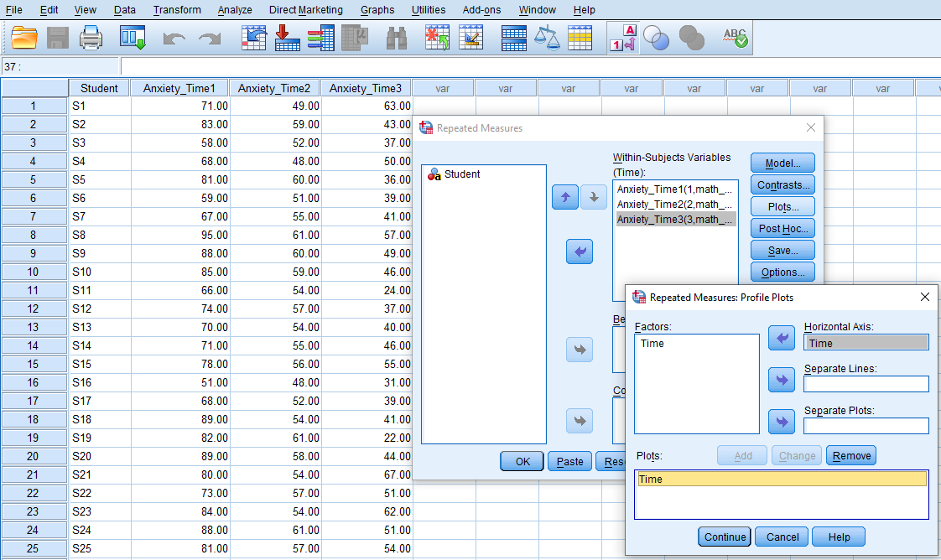Click arrow button beside Separate Plots
Viewport: 941px width, 560px height.
pos(782,423)
